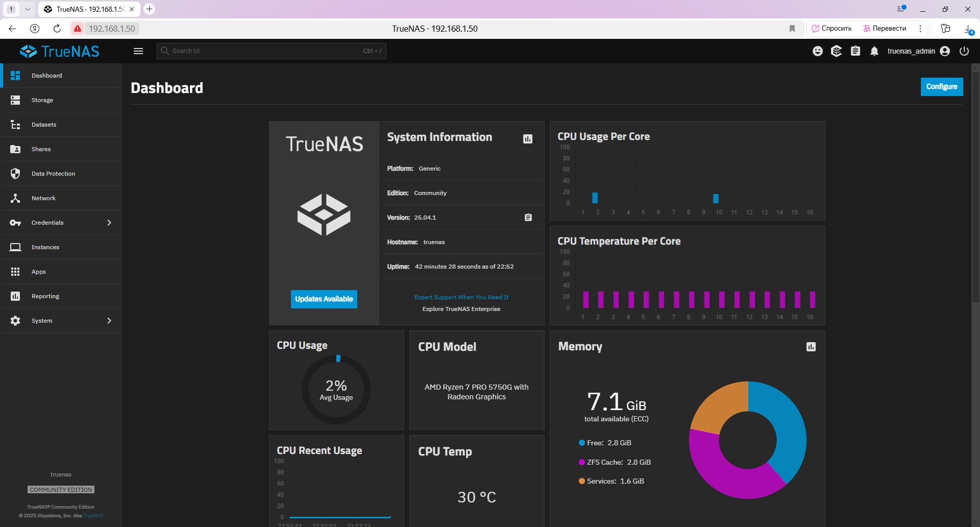Copy the version with the clipboard icon
This screenshot has height=527, width=980.
pos(528,218)
